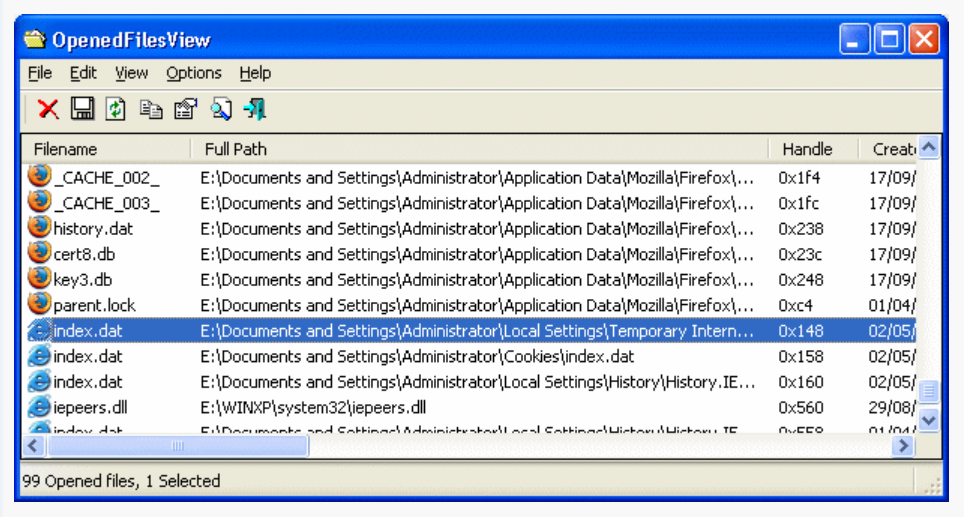The width and height of the screenshot is (964, 517).
Task: Select the _CACHE_003_ filename
Action: [x=106, y=203]
